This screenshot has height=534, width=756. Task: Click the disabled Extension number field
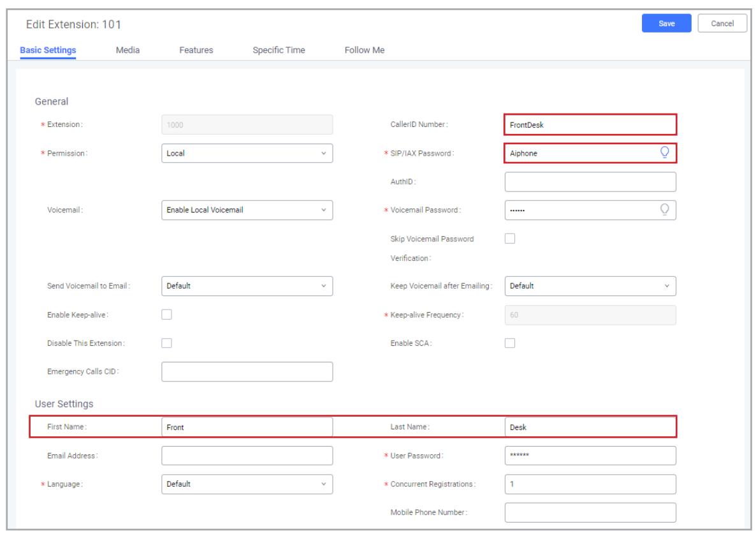247,124
